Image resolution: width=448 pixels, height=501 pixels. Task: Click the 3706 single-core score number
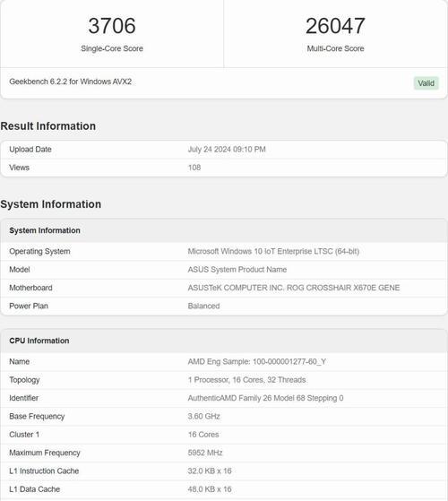tap(112, 26)
